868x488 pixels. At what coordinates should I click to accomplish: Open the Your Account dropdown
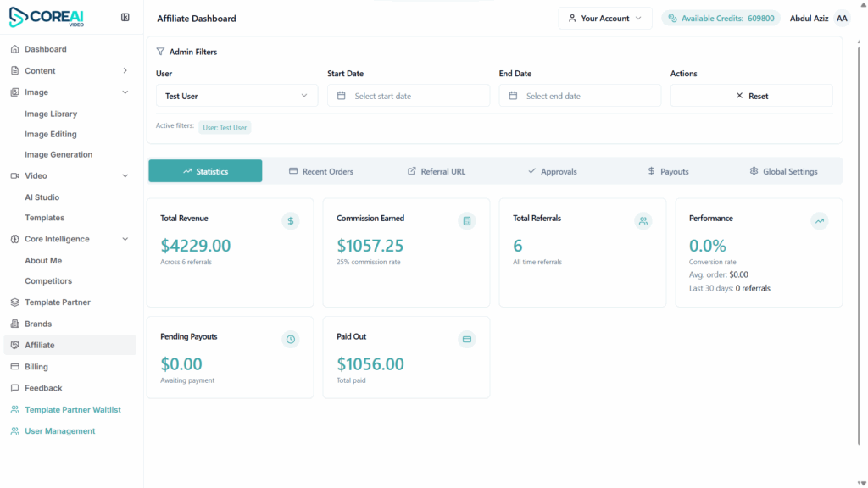pyautogui.click(x=605, y=18)
